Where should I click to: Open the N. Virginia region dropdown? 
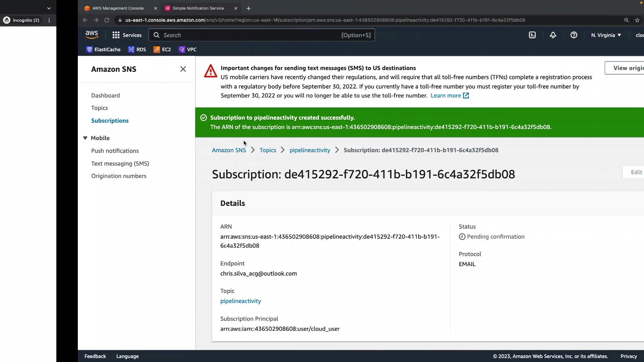[x=606, y=35]
